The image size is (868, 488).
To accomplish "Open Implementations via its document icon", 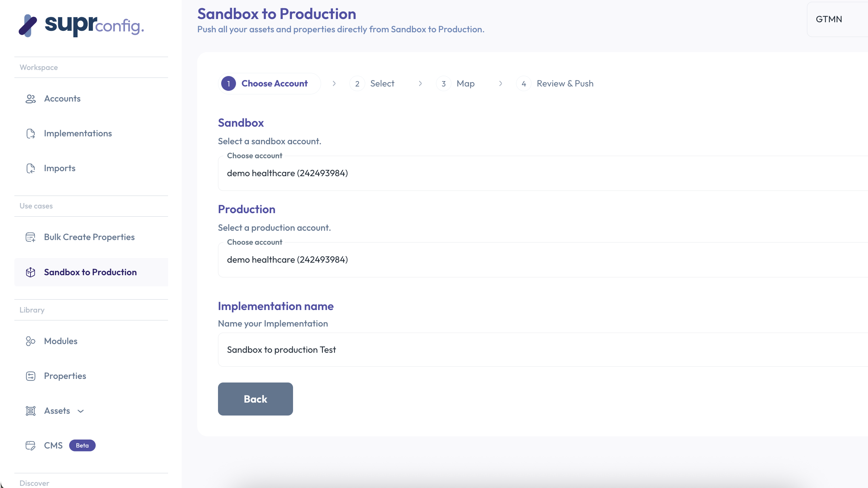I will point(31,133).
